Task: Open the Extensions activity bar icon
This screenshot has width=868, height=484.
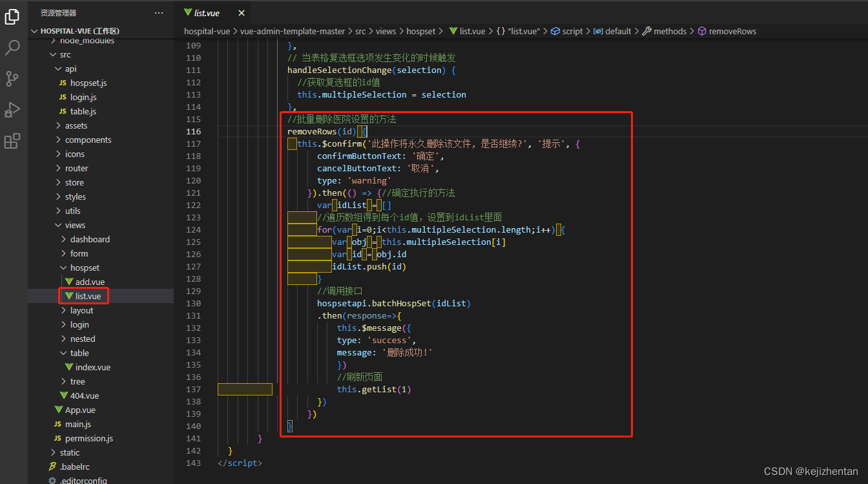Action: pos(12,141)
